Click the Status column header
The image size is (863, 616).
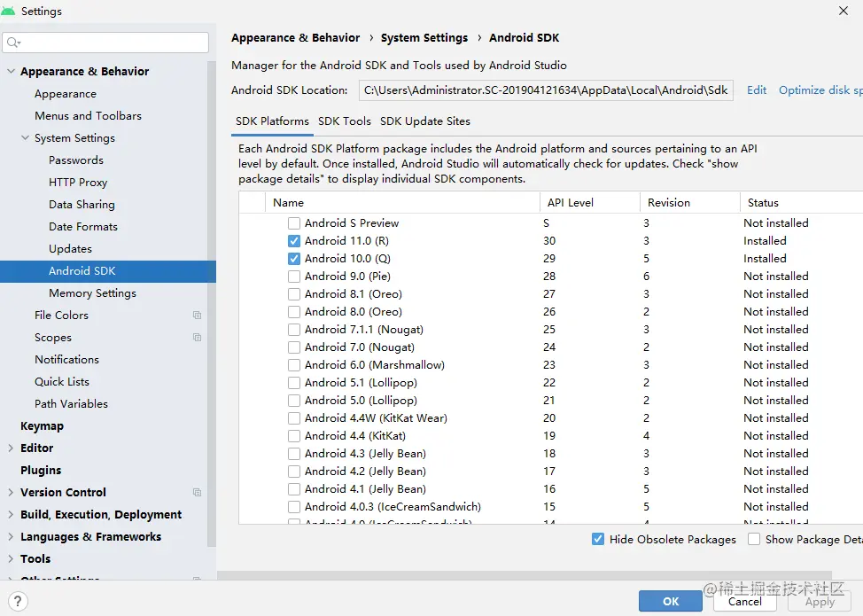[802, 203]
